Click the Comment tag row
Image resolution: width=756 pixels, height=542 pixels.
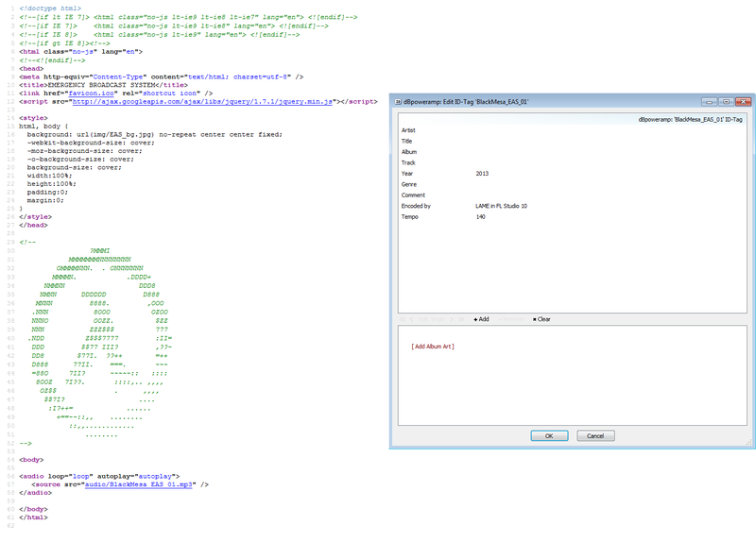[x=572, y=195]
